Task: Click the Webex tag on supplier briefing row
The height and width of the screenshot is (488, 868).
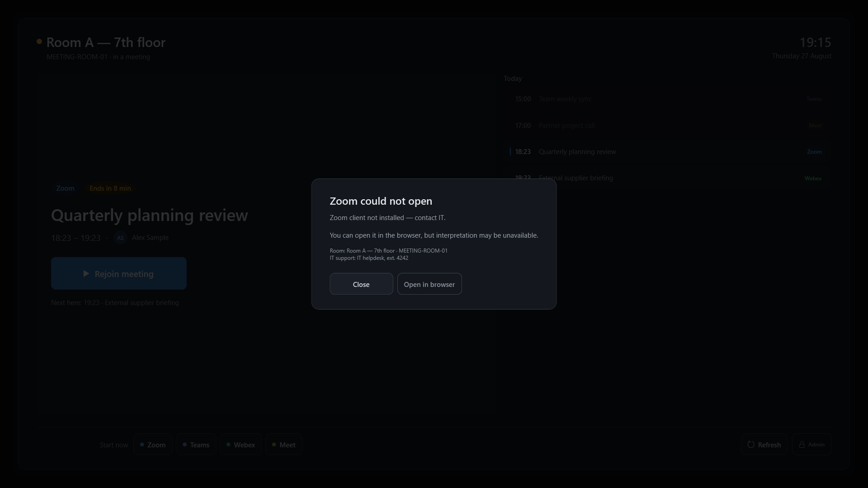Action: tap(813, 178)
